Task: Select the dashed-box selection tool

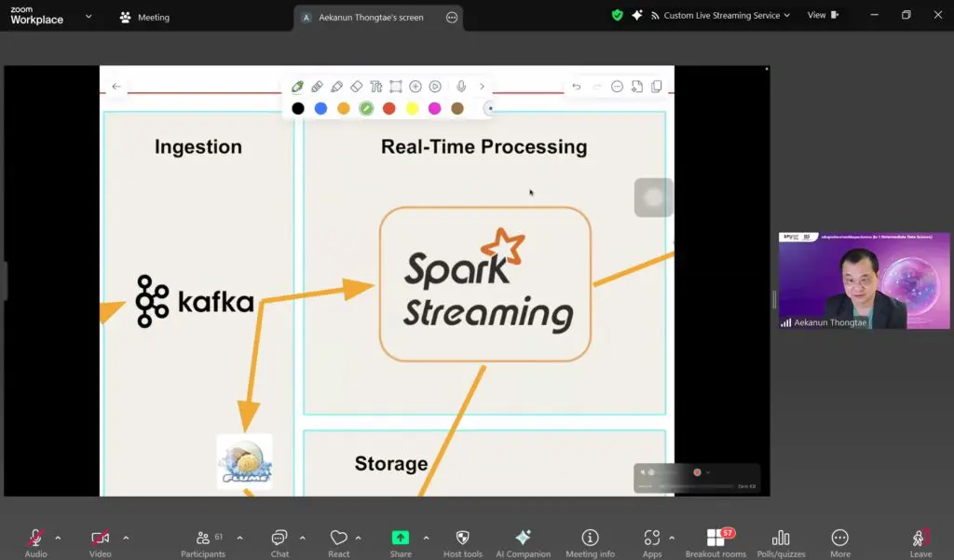Action: (x=395, y=87)
